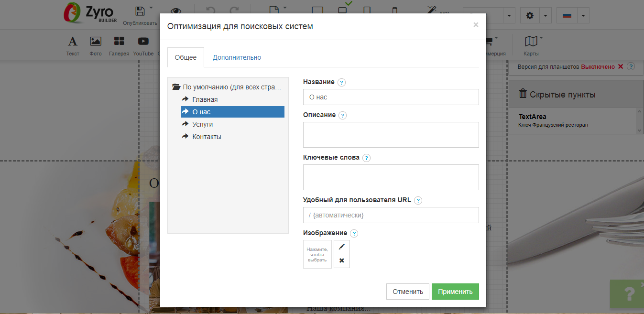This screenshot has width=644, height=314.
Task: Clear the image using the X icon
Action: tap(341, 260)
